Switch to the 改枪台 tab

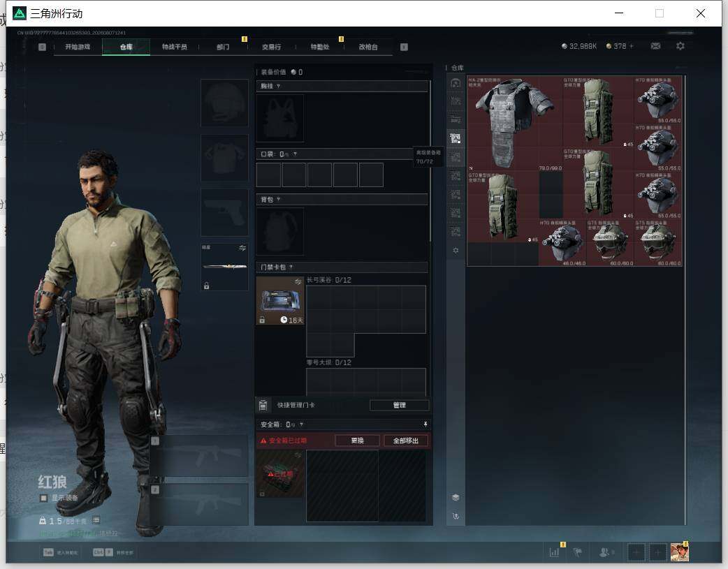(x=368, y=47)
